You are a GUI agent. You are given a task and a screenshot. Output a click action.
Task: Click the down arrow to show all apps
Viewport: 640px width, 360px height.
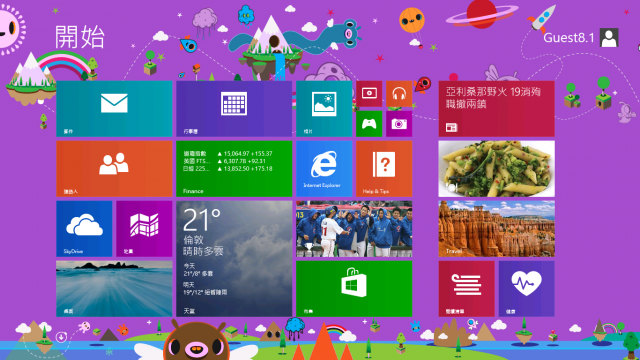click(x=61, y=337)
